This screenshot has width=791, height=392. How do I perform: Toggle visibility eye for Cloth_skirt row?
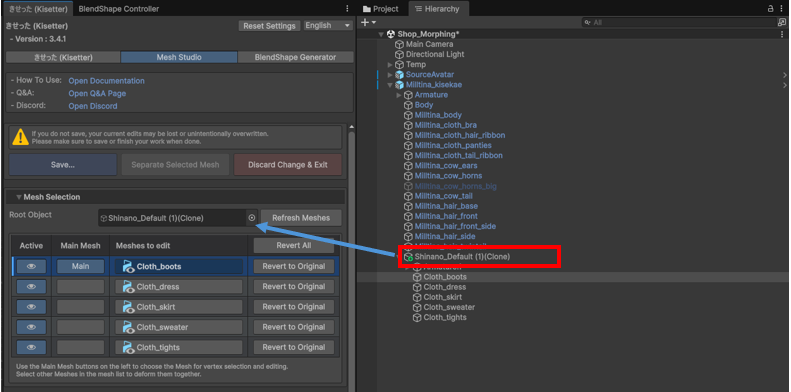click(x=31, y=307)
